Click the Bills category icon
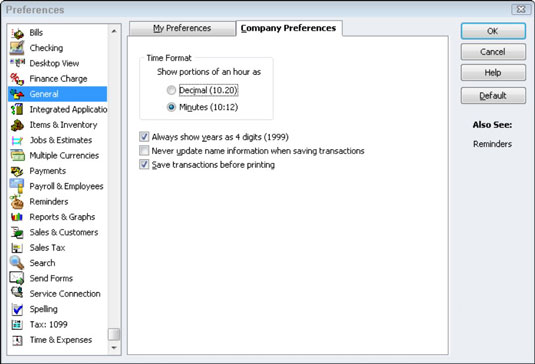This screenshot has width=535, height=364. point(17,33)
